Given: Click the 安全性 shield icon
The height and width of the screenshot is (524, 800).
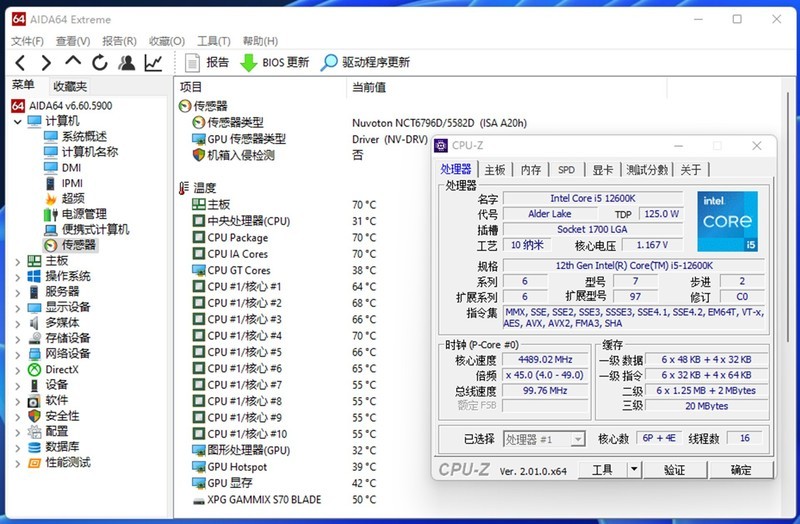Looking at the screenshot, I should click(x=34, y=416).
